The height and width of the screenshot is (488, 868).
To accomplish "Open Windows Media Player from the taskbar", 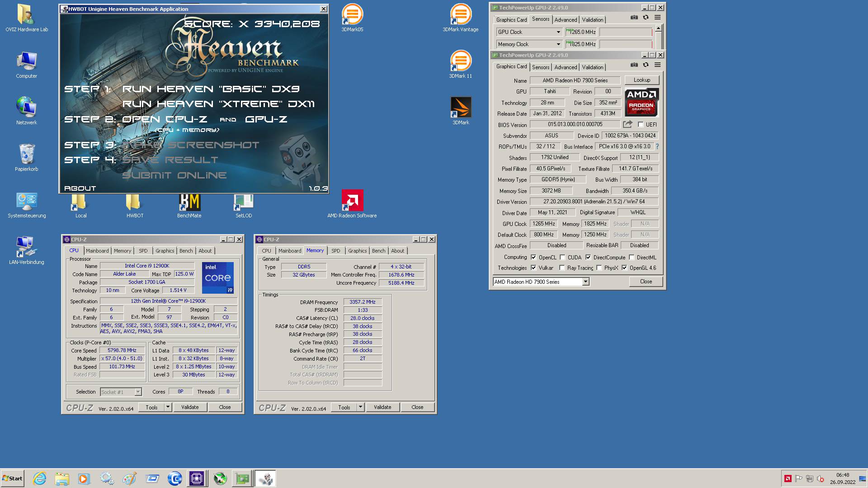I will tap(84, 479).
